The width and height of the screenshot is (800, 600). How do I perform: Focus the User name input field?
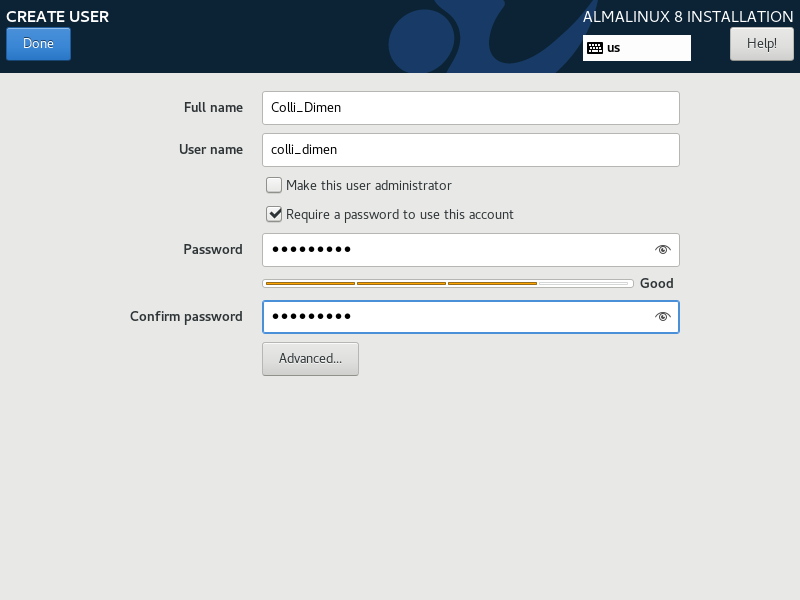pos(470,149)
